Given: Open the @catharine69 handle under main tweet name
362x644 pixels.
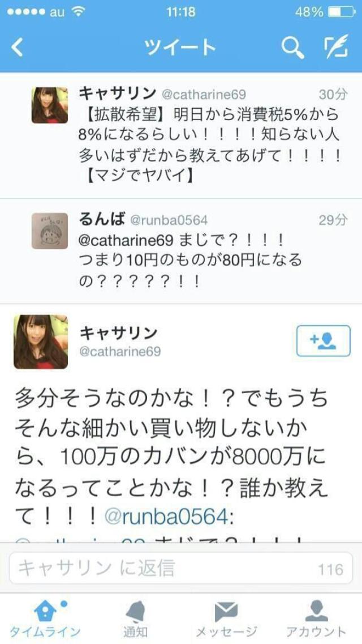Looking at the screenshot, I should coord(120,352).
